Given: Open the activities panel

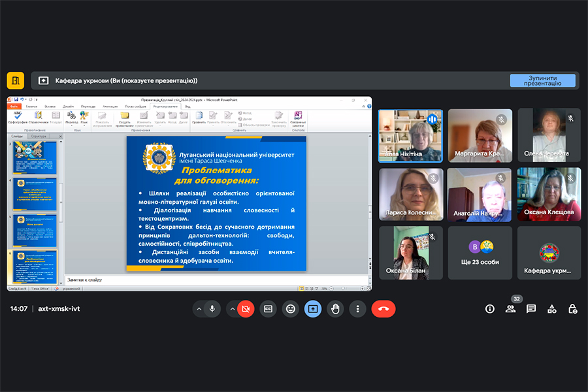Looking at the screenshot, I should (552, 309).
